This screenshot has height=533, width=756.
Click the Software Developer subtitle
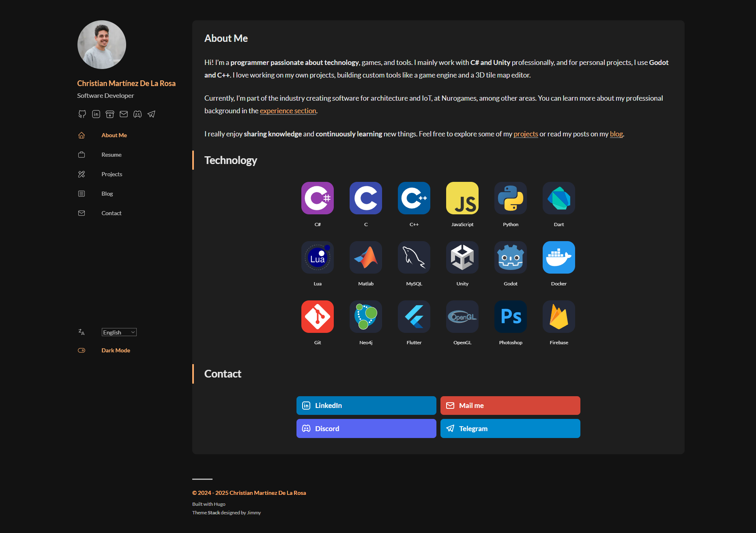pos(105,95)
